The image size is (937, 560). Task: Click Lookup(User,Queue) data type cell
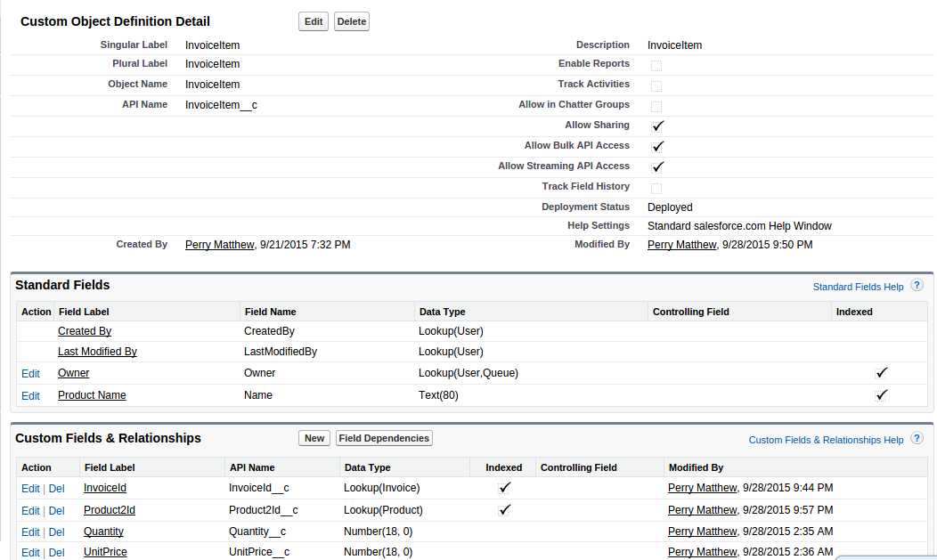(468, 373)
